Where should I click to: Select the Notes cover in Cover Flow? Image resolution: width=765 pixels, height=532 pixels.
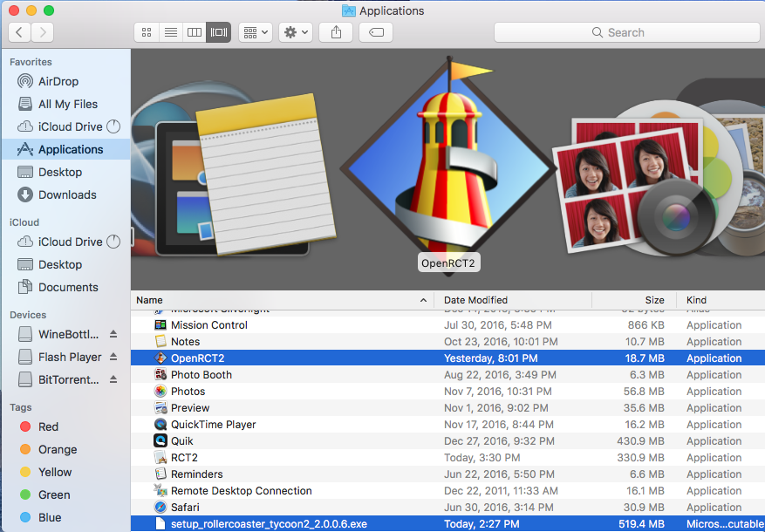coord(265,174)
